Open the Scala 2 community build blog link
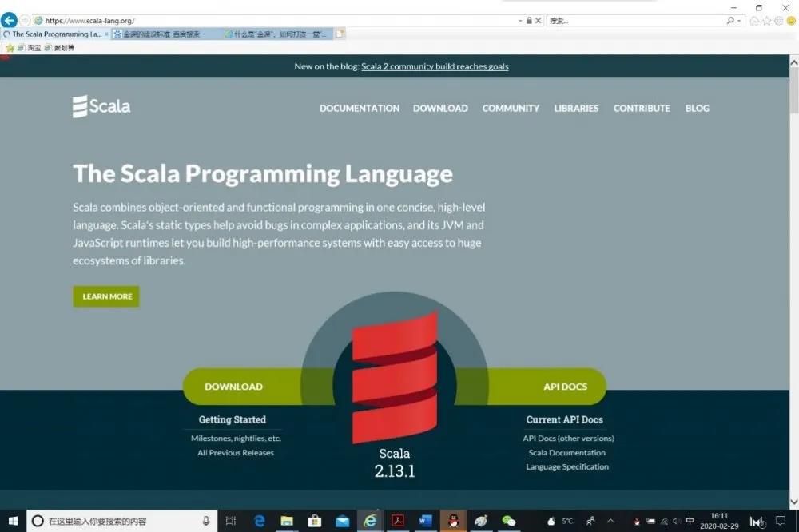The image size is (799, 532). point(435,66)
